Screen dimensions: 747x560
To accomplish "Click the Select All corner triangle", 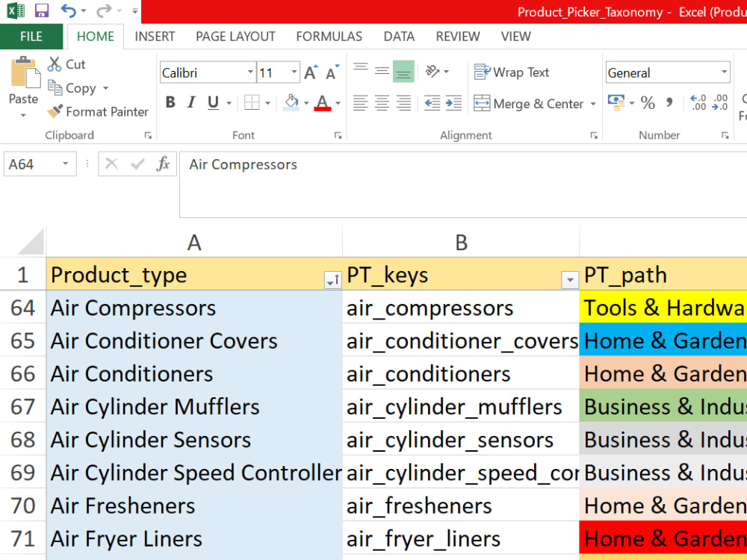I will [30, 243].
